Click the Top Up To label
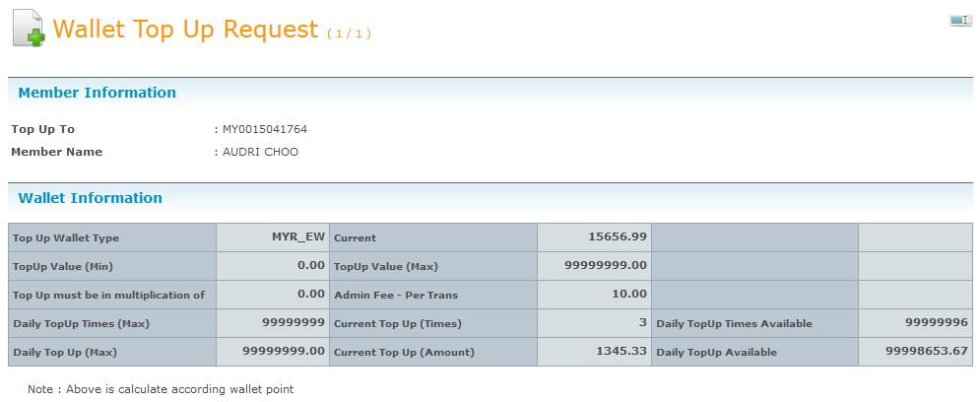The width and height of the screenshot is (980, 402). pyautogui.click(x=42, y=129)
